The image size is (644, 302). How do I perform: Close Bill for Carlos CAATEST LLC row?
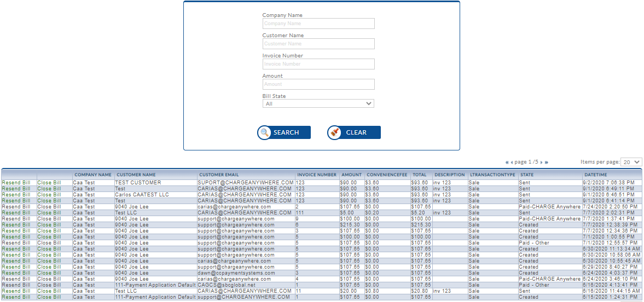49,195
